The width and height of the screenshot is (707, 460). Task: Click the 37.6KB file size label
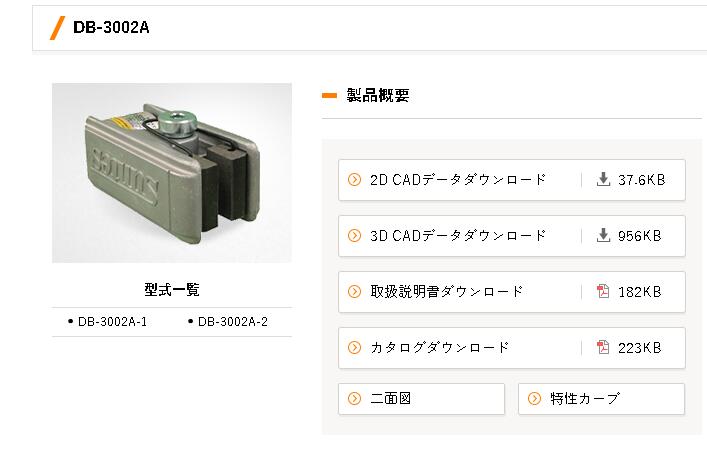point(641,180)
